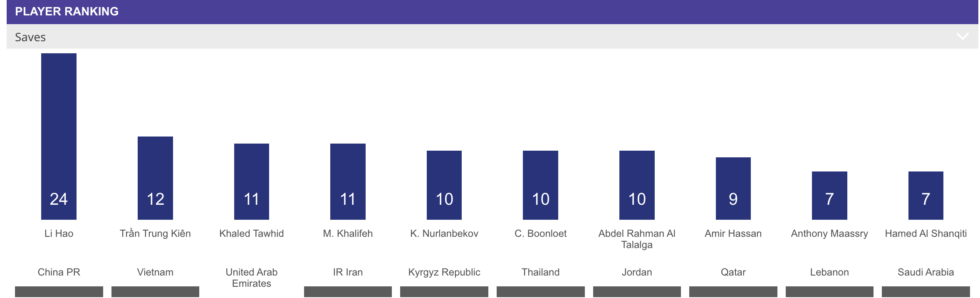The width and height of the screenshot is (980, 298).
Task: Select the Vietnam country label
Action: (x=155, y=272)
